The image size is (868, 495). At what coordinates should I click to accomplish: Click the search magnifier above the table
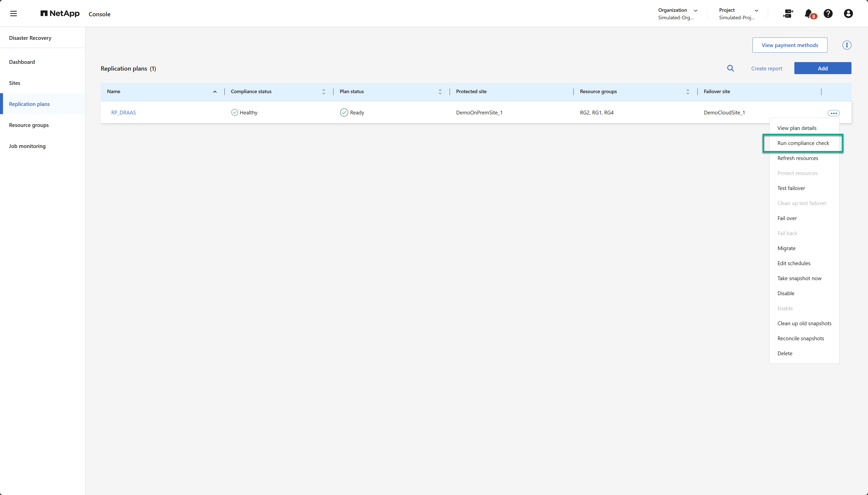pyautogui.click(x=730, y=68)
